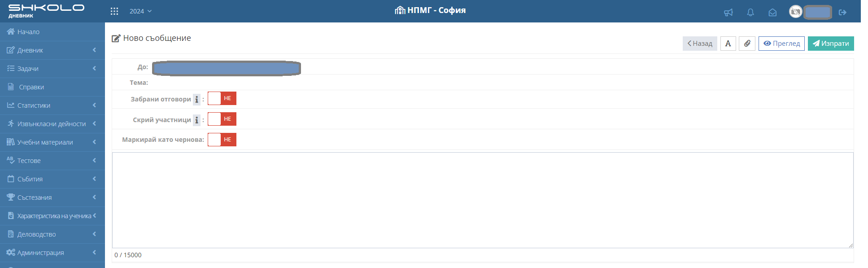Click the Изпрати send button
Image resolution: width=868 pixels, height=268 pixels.
click(831, 44)
